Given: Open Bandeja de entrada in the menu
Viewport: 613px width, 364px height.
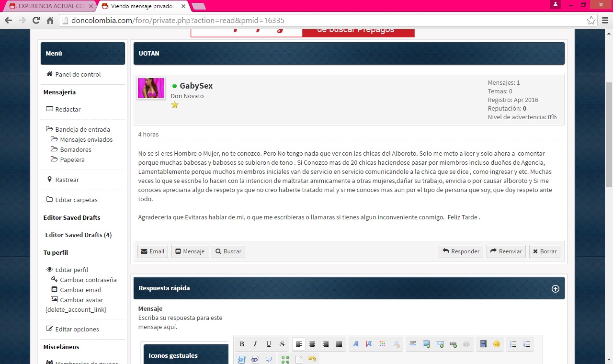Looking at the screenshot, I should (x=82, y=129).
